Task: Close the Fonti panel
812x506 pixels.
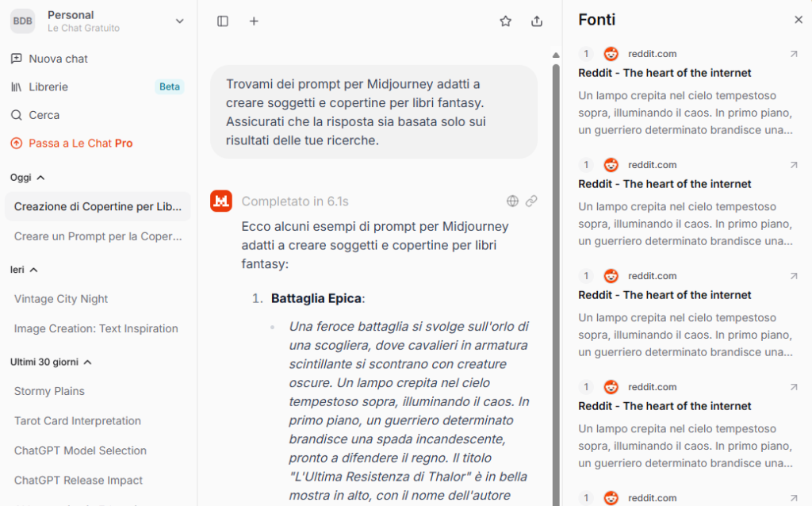Action: pos(799,20)
